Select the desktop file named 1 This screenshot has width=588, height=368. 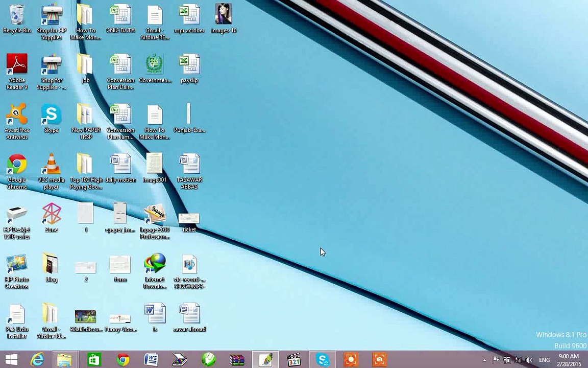[86, 218]
